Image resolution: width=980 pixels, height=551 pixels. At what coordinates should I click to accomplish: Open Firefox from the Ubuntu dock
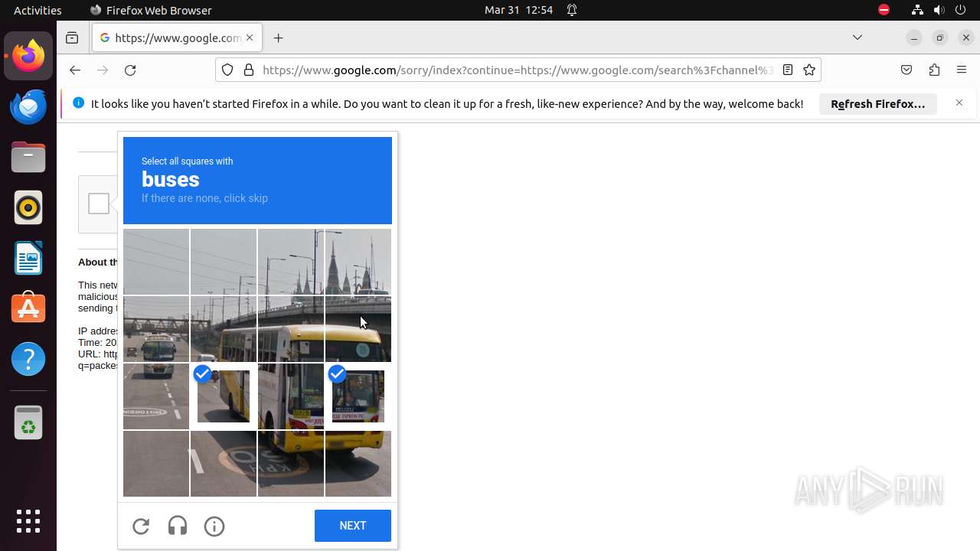[28, 56]
